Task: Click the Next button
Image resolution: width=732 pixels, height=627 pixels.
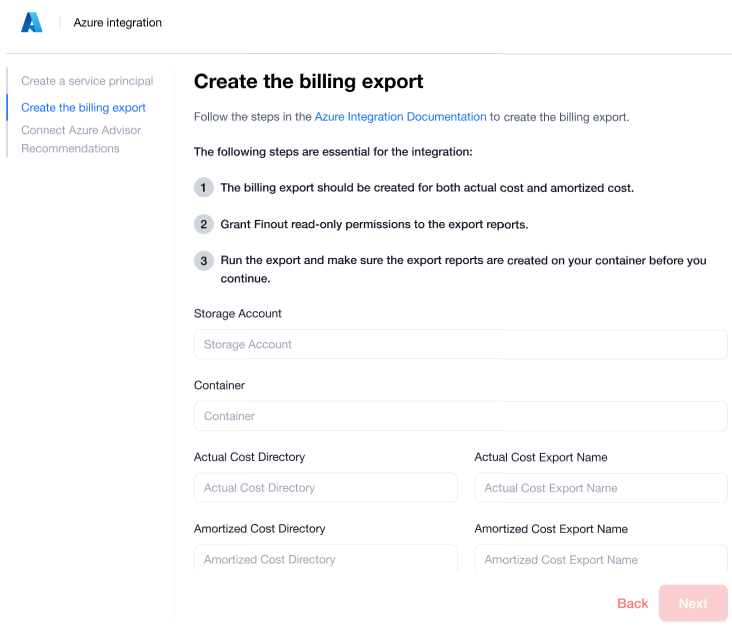Action: (x=693, y=603)
